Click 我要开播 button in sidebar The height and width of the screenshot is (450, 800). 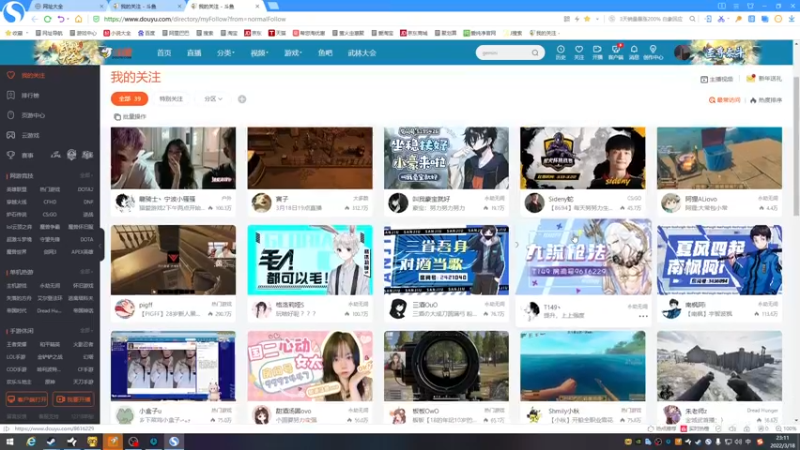[73, 399]
